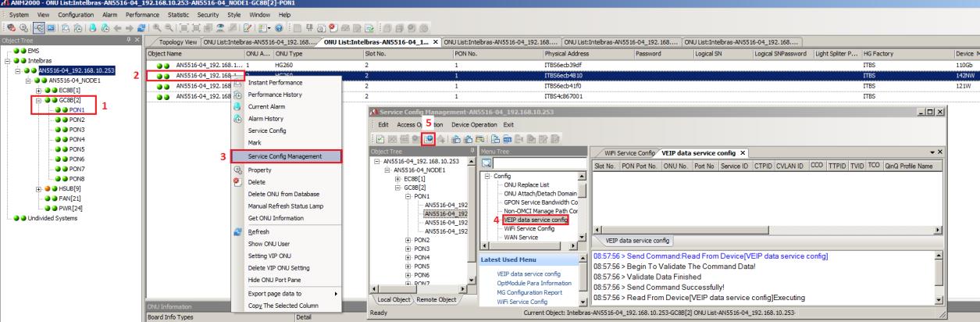Close the VEIP data service config tab
Image resolution: width=980 pixels, height=322 pixels.
click(x=743, y=152)
